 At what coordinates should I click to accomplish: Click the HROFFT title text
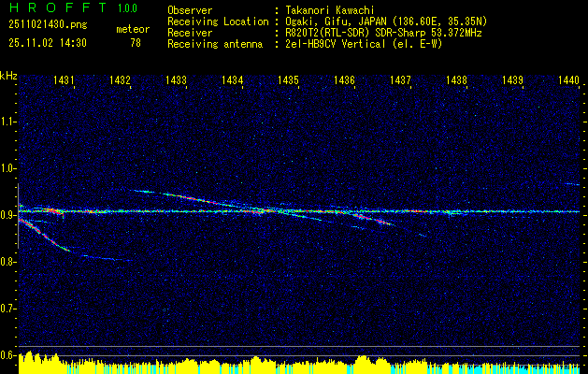coord(50,7)
